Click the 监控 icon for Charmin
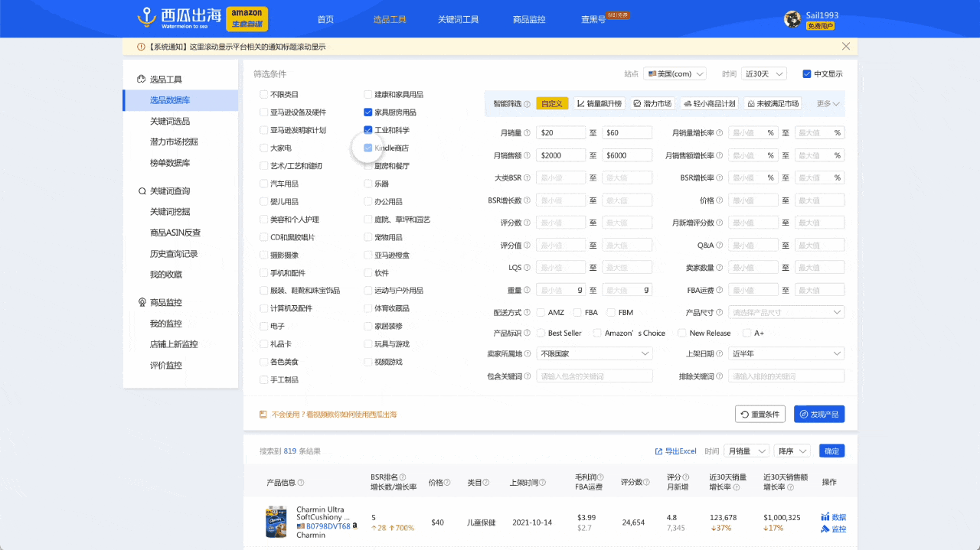980x550 pixels. [x=825, y=529]
